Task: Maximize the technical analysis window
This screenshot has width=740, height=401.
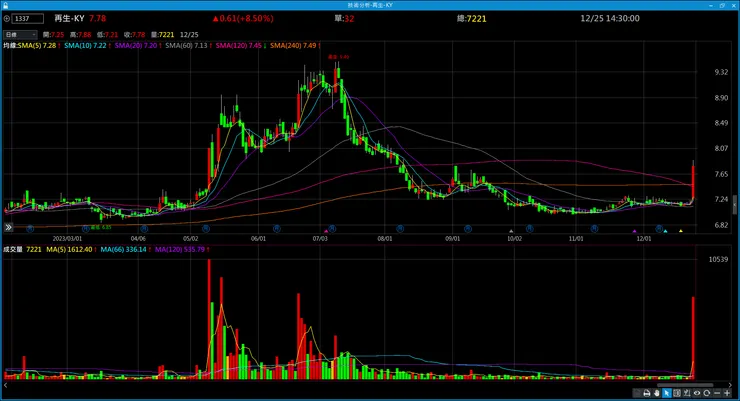Action: tap(722, 5)
